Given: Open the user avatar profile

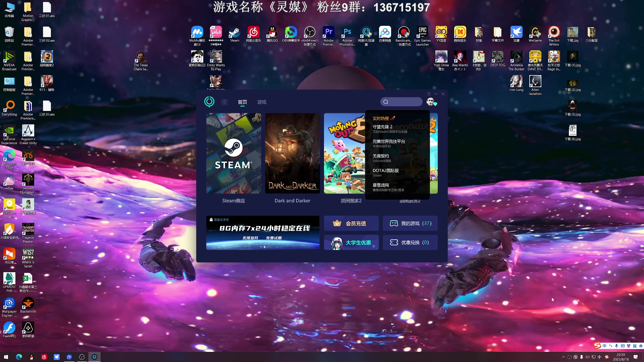Looking at the screenshot, I should pos(430,102).
